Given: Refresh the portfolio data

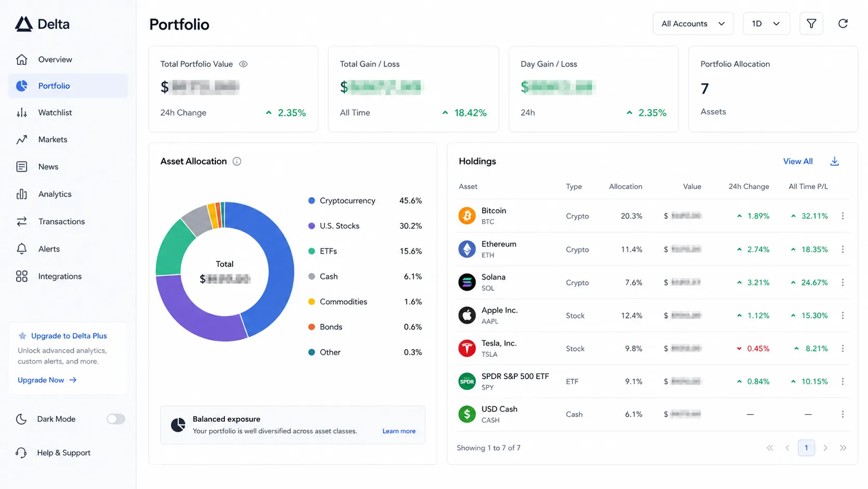Looking at the screenshot, I should [x=843, y=23].
